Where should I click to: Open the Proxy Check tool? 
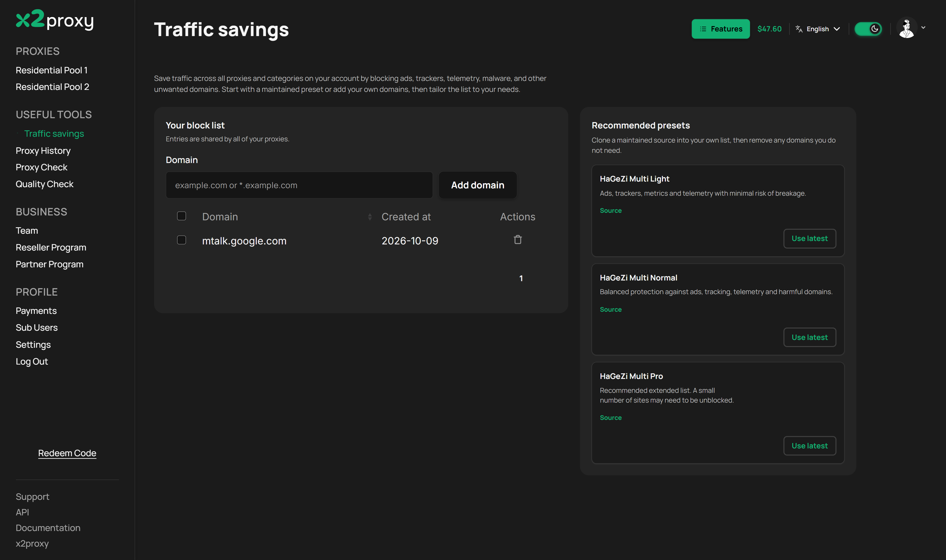pyautogui.click(x=41, y=167)
